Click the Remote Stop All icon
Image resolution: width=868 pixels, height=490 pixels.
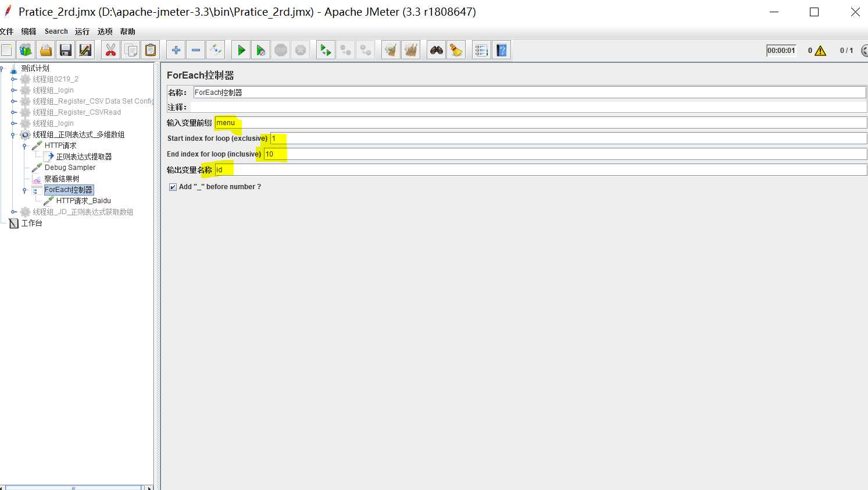tap(345, 51)
